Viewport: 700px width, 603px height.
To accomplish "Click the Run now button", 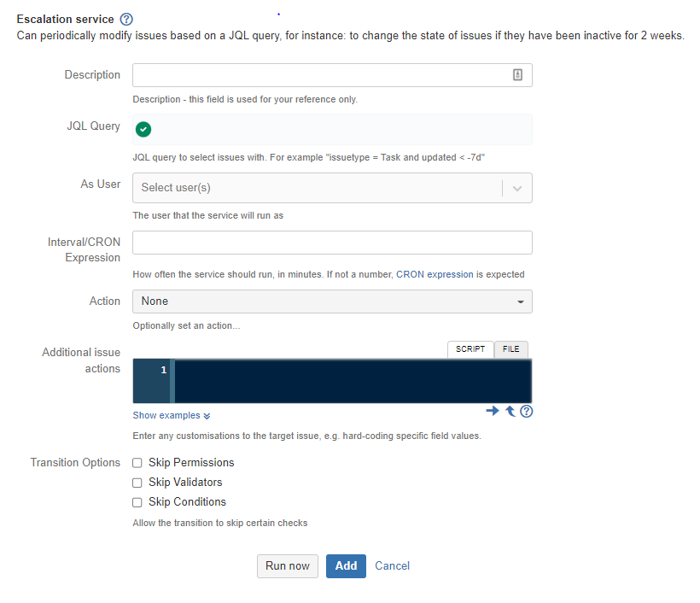I will (288, 566).
